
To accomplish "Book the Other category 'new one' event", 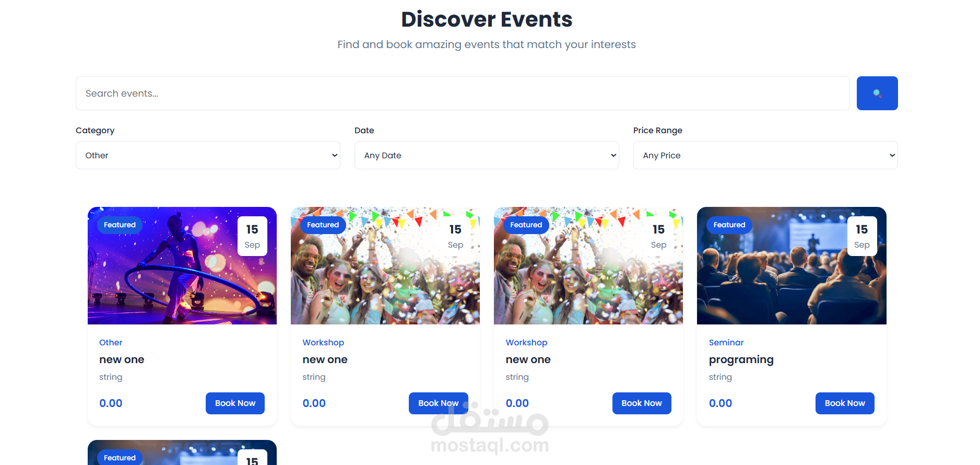I will [235, 403].
